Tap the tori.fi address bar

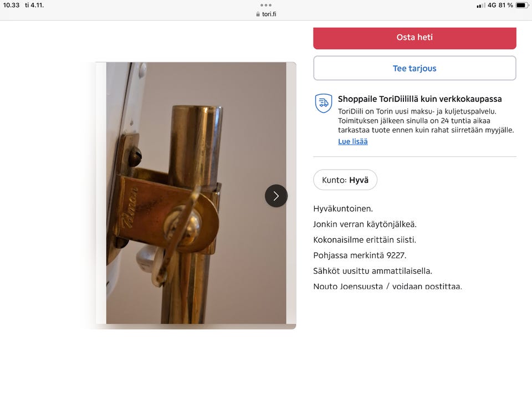pos(266,14)
